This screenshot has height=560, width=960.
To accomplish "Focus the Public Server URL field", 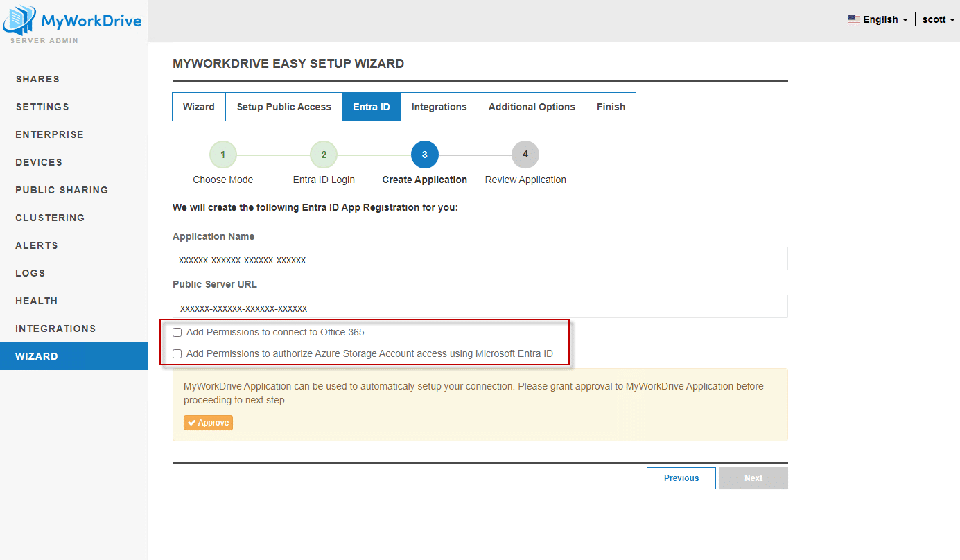I will [x=480, y=307].
